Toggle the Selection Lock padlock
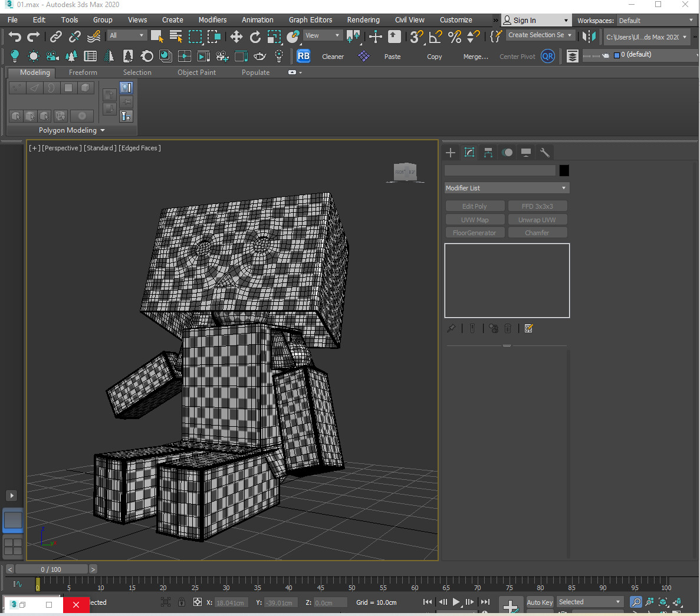 tap(182, 602)
